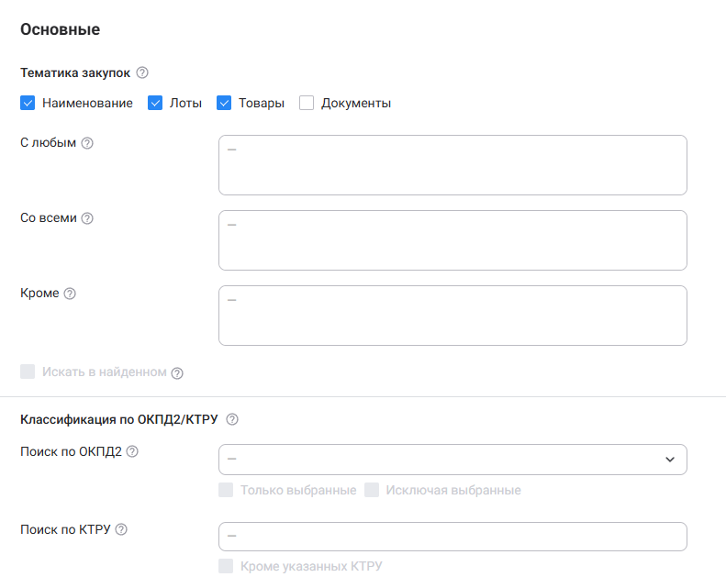This screenshot has width=726, height=588.
Task: Show help icon for Поиск по ОКПД2
Action: 132,451
